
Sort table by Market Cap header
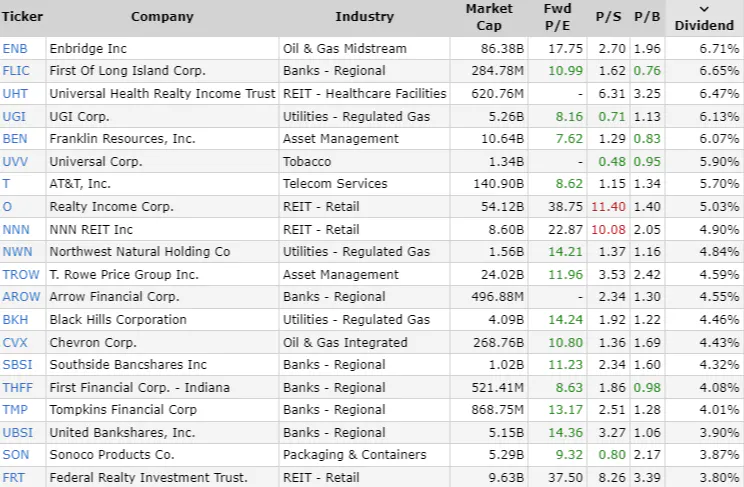click(489, 17)
